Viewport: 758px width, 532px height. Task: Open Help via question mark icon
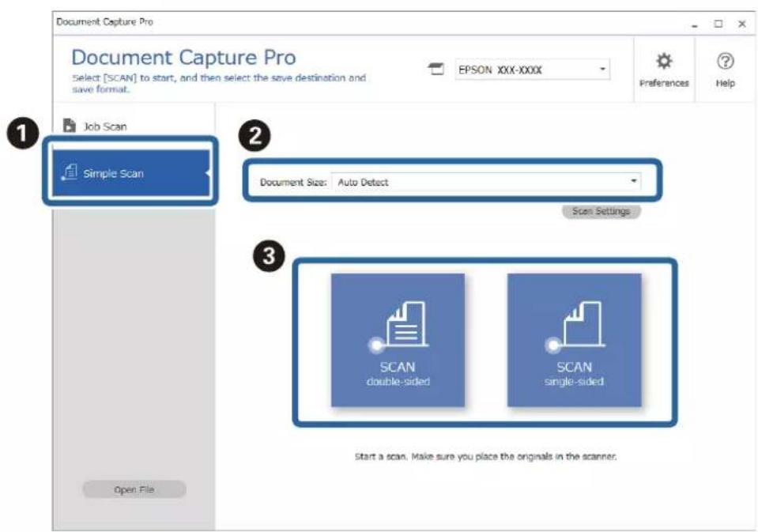coord(725,70)
